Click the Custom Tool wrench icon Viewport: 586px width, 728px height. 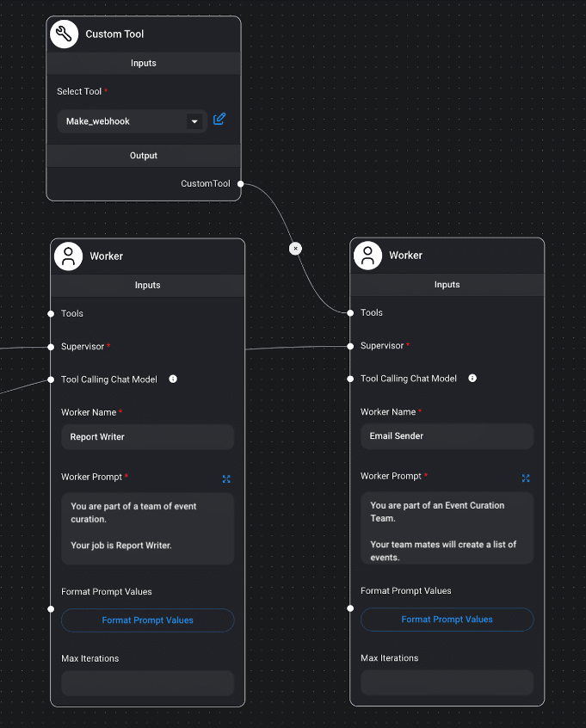point(64,34)
